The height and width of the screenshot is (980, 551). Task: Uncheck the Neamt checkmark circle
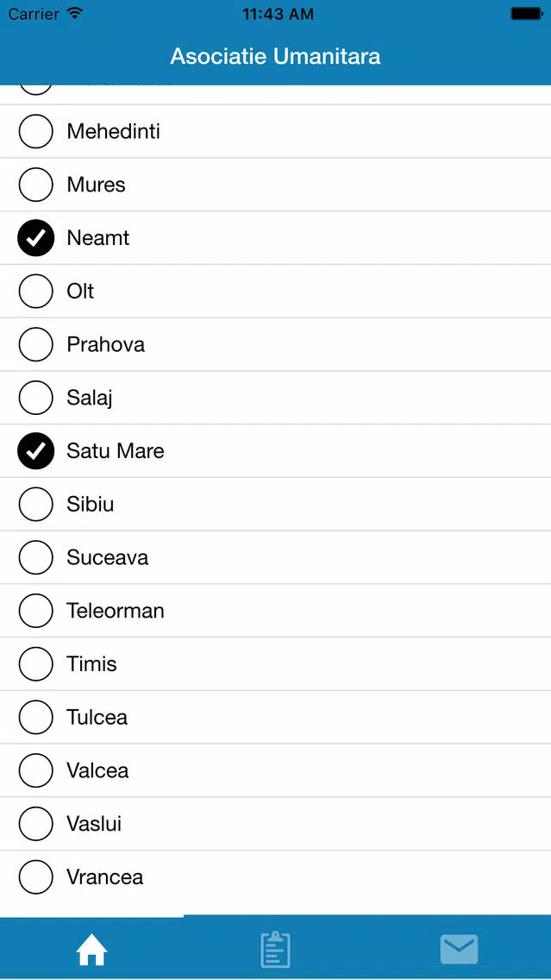click(35, 238)
